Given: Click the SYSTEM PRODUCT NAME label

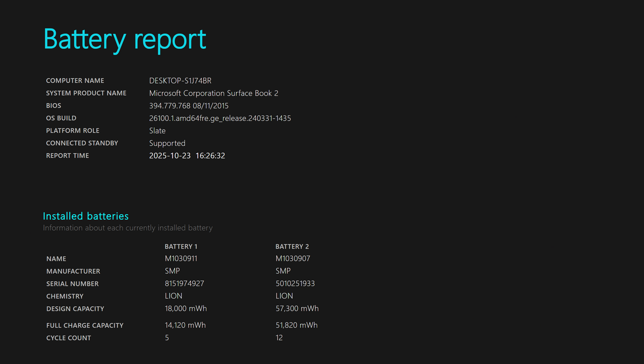Looking at the screenshot, I should pyautogui.click(x=86, y=93).
